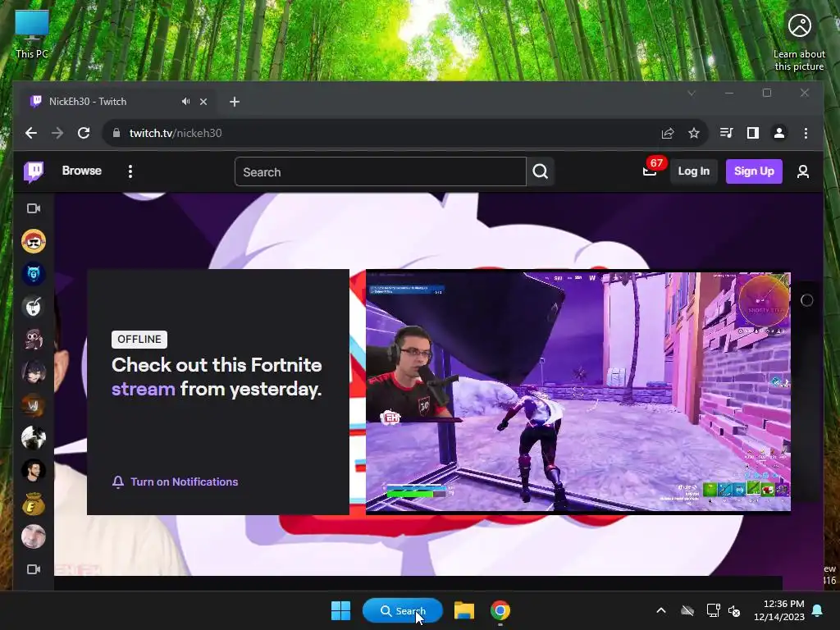Open the Browse page
This screenshot has width=840, height=630.
(81, 171)
